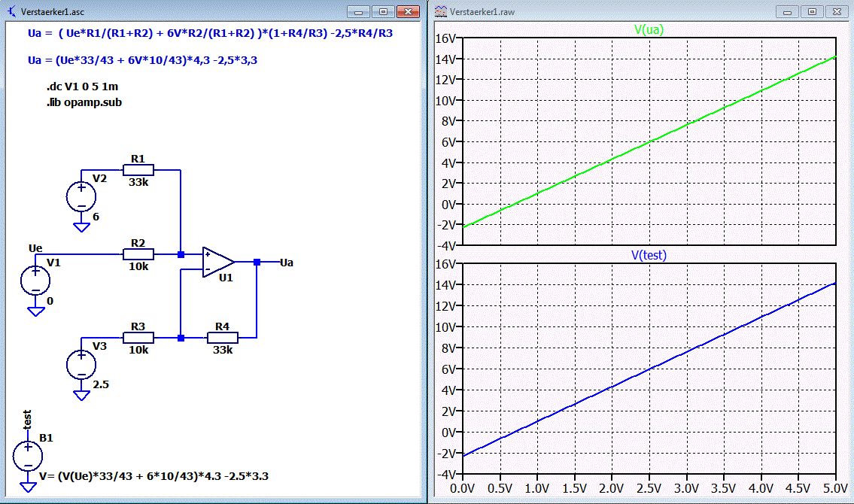Click the 2.5V label on horizontal axis
The width and height of the screenshot is (854, 504).
point(649,488)
